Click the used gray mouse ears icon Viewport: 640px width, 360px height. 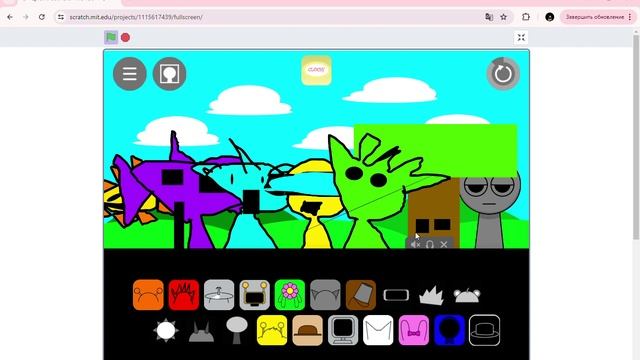[467, 296]
